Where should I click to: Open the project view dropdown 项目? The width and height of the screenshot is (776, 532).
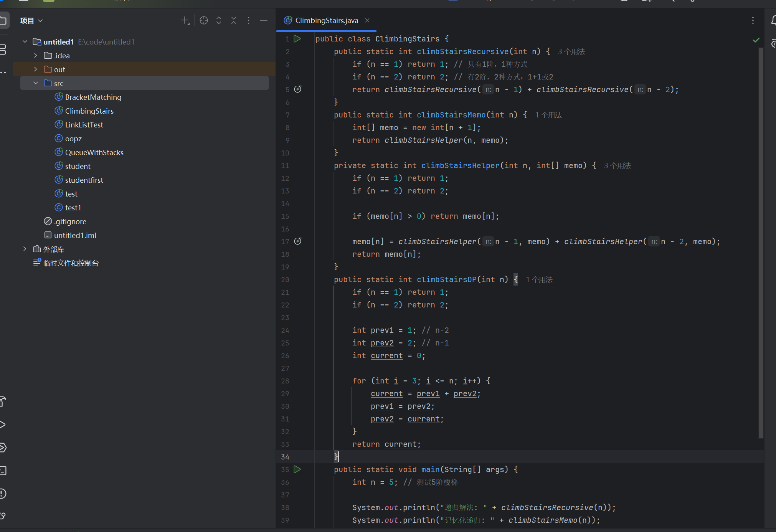pos(31,21)
